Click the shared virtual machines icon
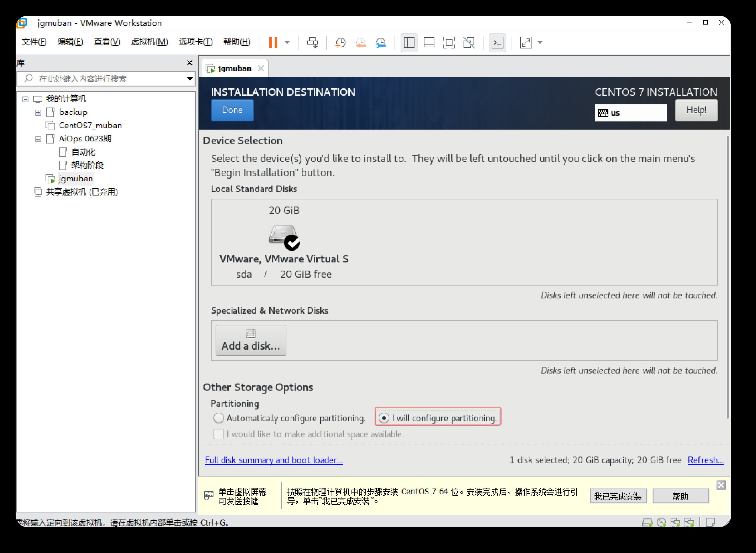This screenshot has height=553, width=756. pos(38,192)
